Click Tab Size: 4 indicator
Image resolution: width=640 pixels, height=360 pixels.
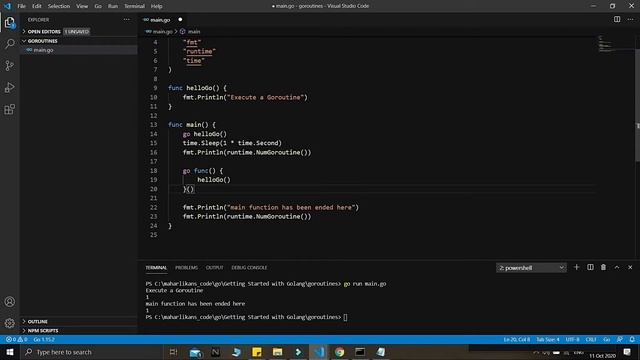point(548,339)
